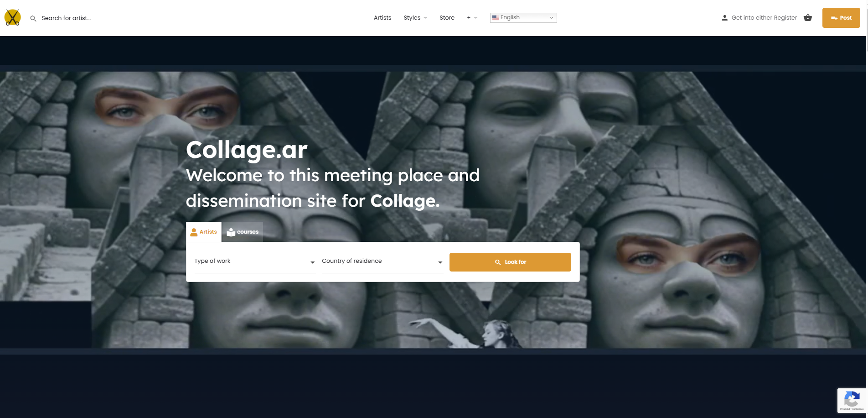Image resolution: width=868 pixels, height=418 pixels.
Task: Open the Store menu item
Action: tap(447, 18)
